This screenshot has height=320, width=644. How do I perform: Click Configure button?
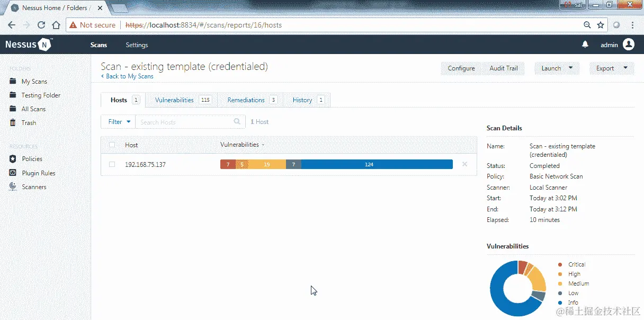point(461,68)
